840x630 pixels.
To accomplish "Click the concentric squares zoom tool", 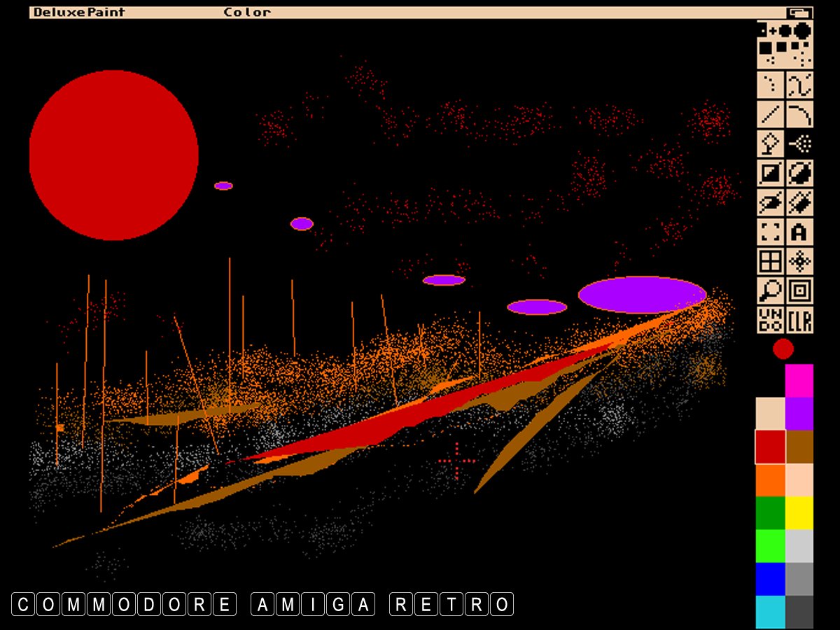I will (x=799, y=290).
